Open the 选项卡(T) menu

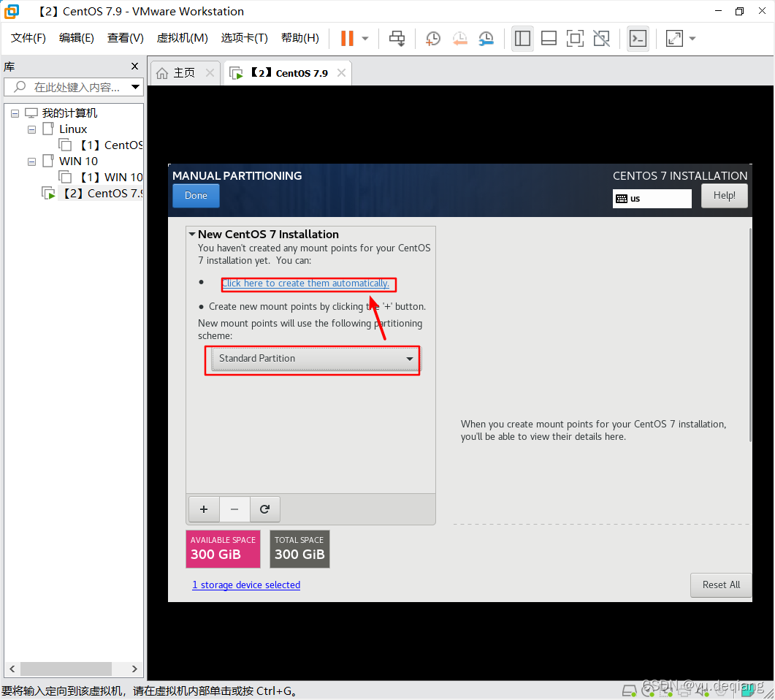point(244,38)
